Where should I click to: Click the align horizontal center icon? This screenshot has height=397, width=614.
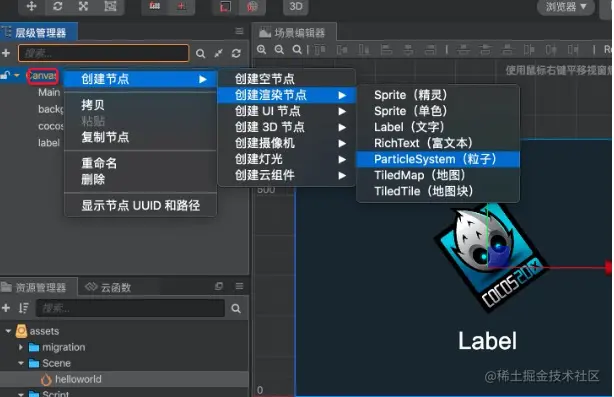(x=408, y=50)
